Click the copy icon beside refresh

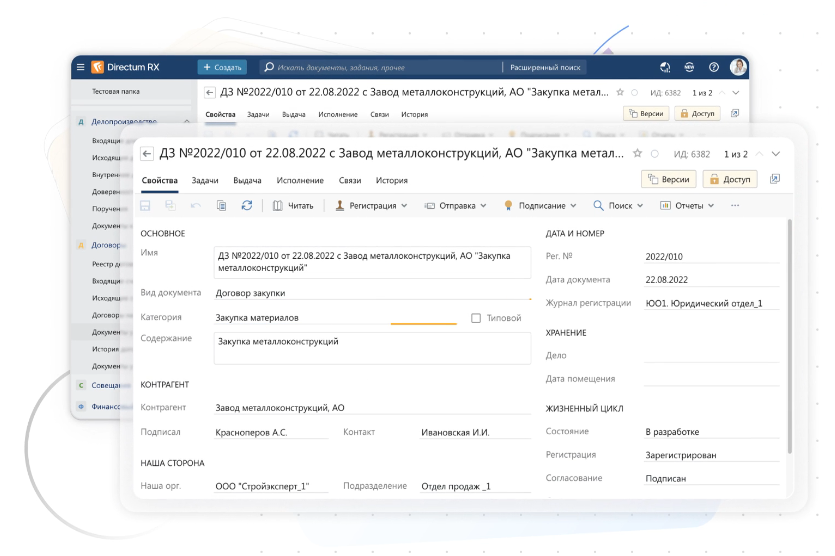click(x=221, y=205)
